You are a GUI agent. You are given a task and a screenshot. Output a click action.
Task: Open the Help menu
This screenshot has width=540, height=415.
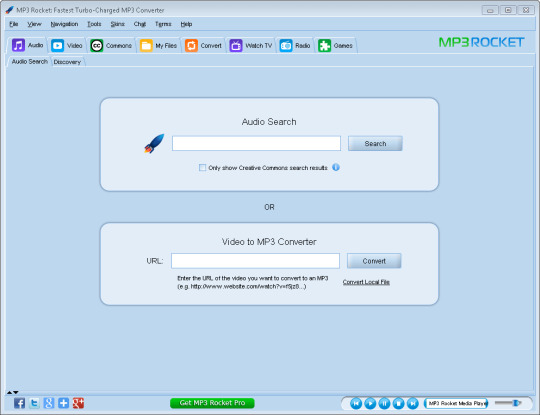click(186, 24)
